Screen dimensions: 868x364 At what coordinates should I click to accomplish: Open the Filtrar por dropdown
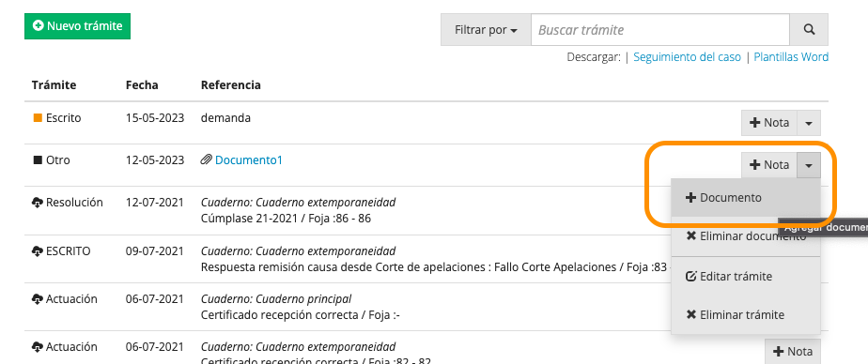486,30
